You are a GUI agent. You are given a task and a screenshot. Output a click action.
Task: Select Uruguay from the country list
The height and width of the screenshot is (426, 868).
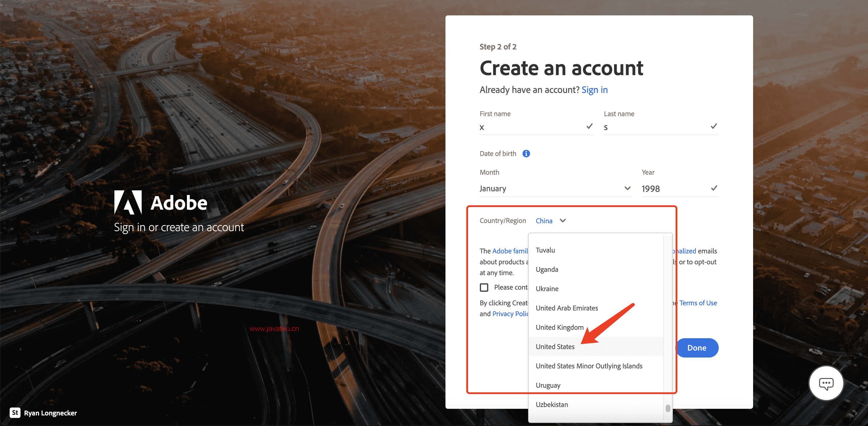point(596,385)
